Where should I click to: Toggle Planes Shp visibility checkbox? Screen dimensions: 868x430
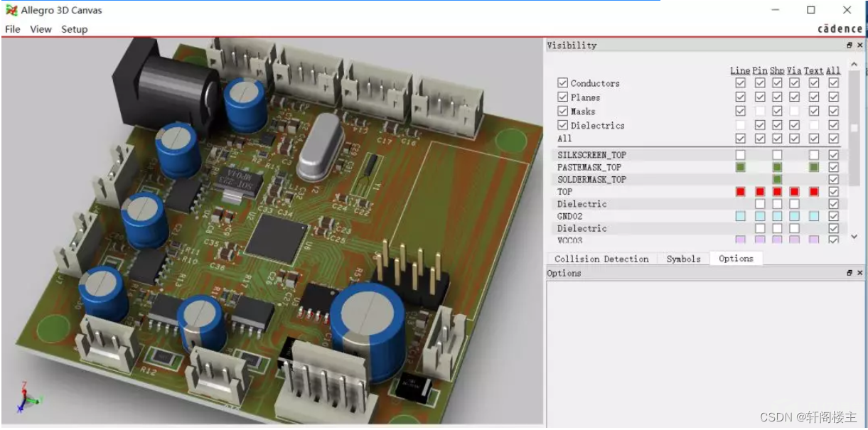coord(777,97)
